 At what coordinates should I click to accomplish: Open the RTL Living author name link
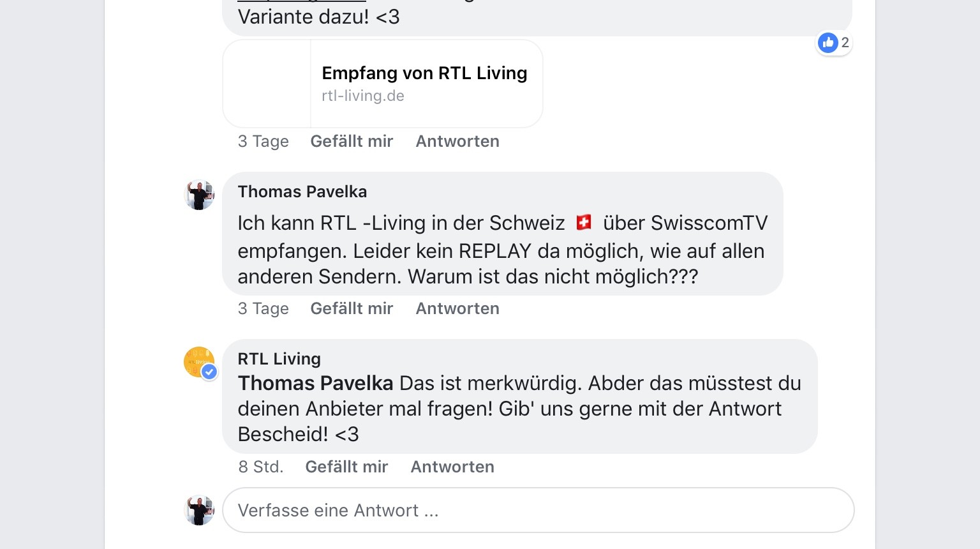click(279, 359)
